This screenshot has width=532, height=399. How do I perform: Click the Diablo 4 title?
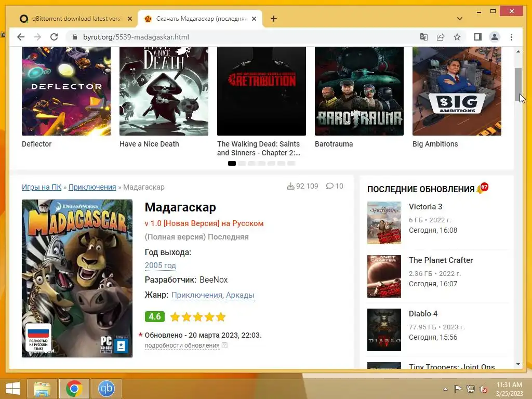[x=423, y=313]
